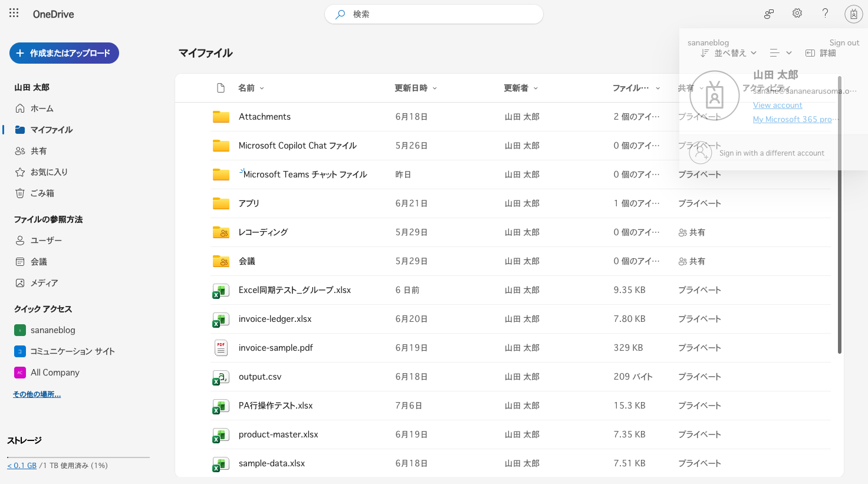This screenshot has width=868, height=484.
Task: Open the help question mark
Action: tap(826, 14)
